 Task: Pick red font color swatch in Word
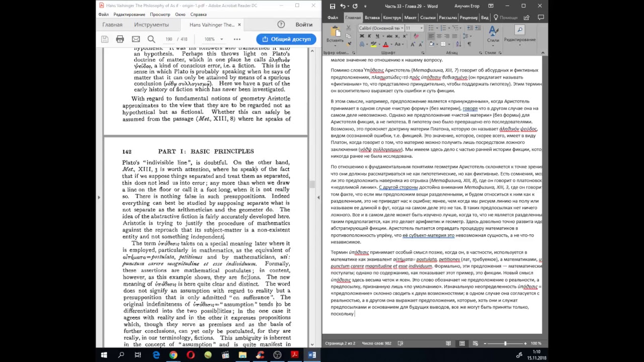coord(385,44)
